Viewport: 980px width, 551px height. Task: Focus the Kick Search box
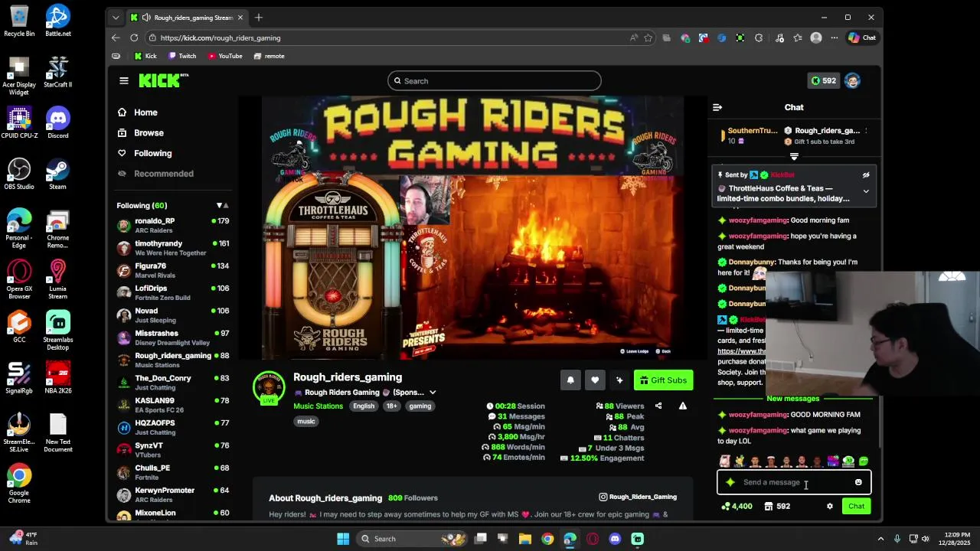(x=494, y=81)
